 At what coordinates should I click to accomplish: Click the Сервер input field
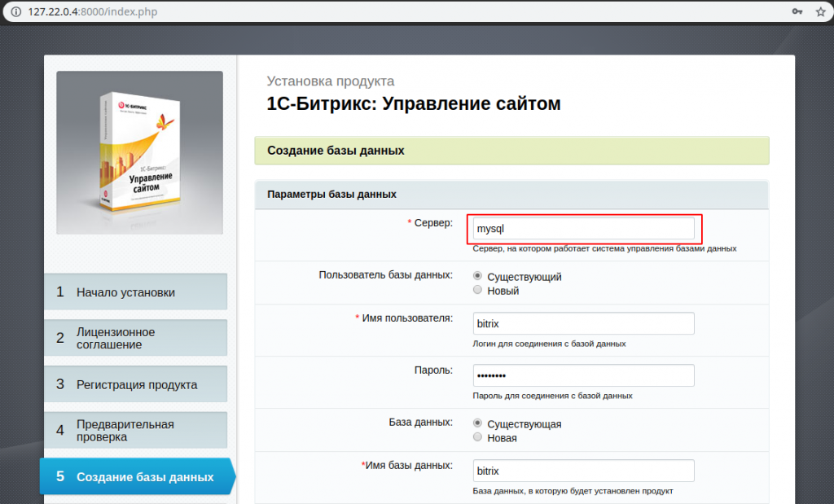(x=583, y=229)
